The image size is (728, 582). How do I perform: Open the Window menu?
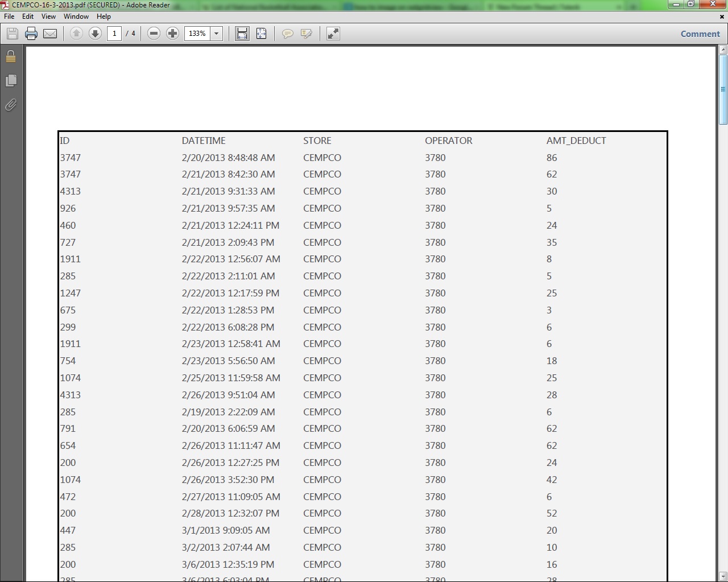point(76,16)
